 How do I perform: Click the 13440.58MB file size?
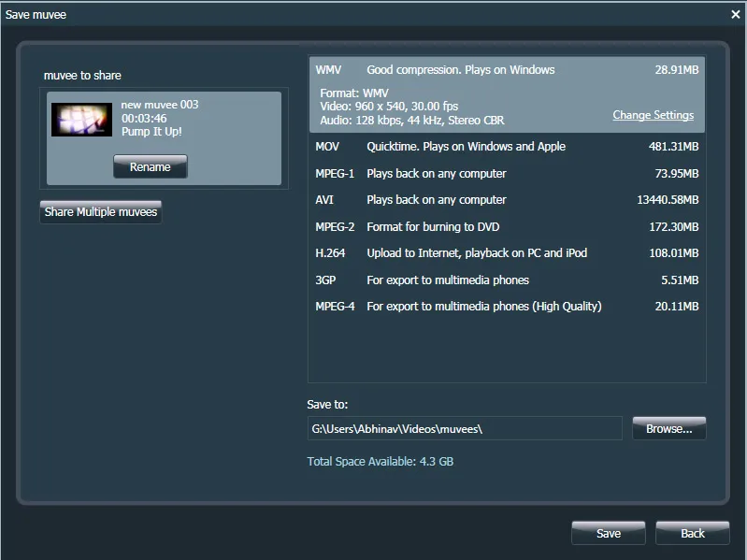668,199
